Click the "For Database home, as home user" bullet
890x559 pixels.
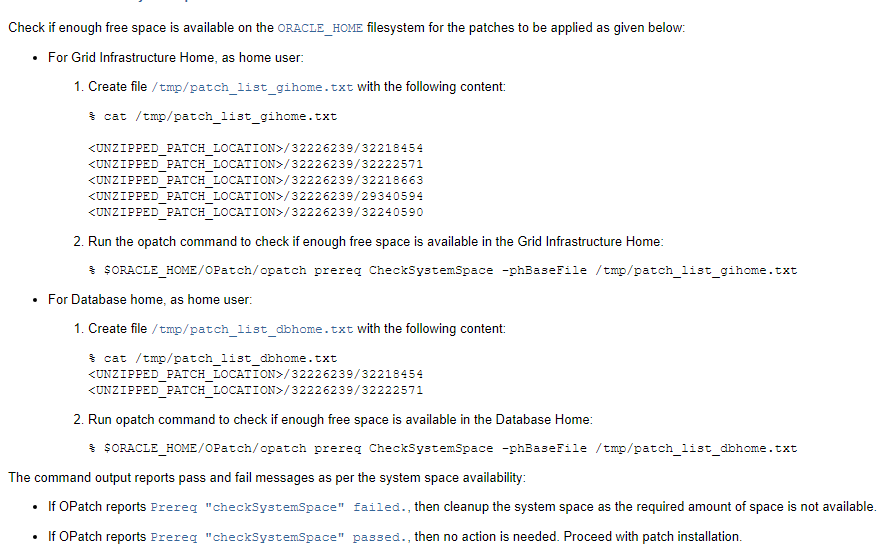coord(150,300)
